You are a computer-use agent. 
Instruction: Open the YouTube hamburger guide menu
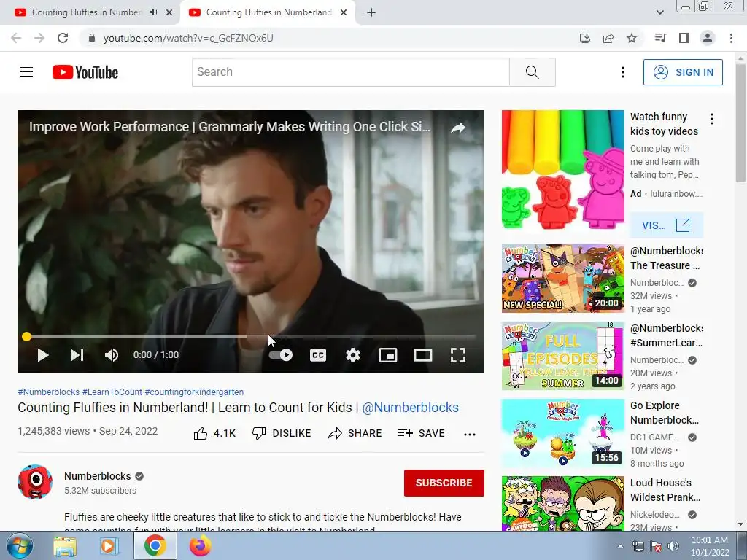pyautogui.click(x=26, y=72)
